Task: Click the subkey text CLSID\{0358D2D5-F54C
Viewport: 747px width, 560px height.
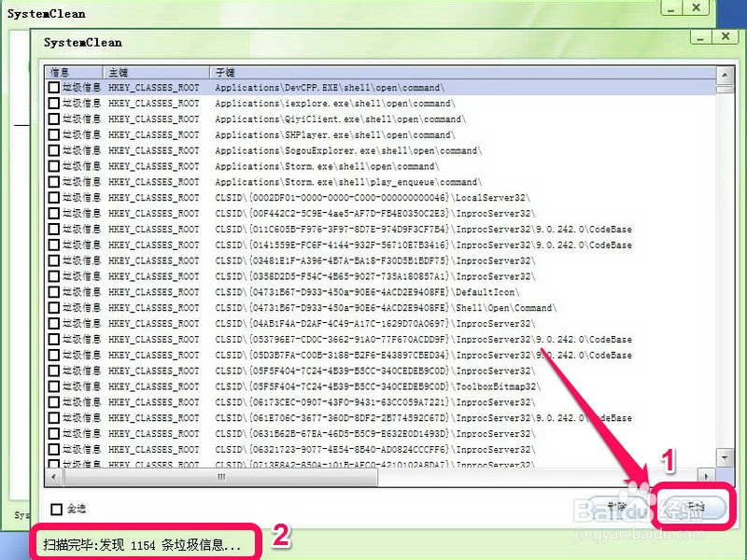Action: click(375, 276)
